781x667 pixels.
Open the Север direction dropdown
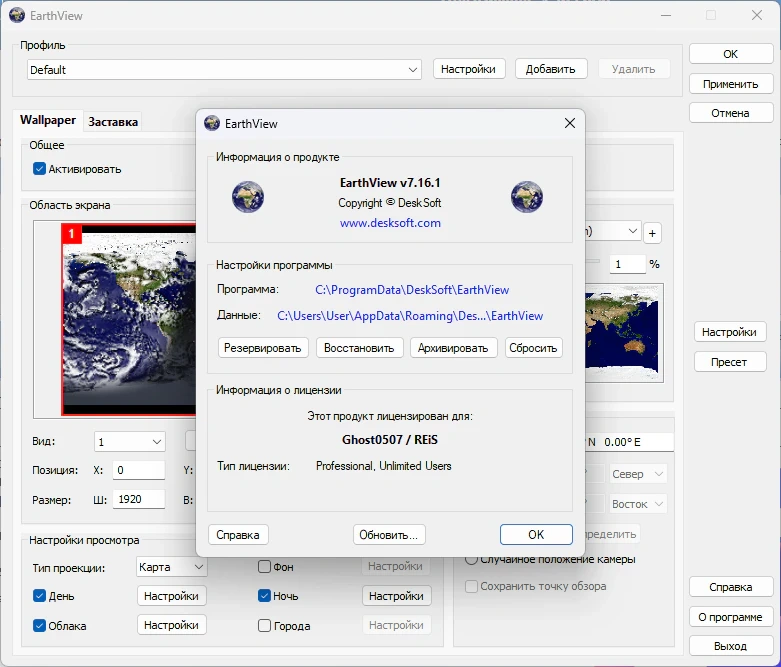[638, 474]
